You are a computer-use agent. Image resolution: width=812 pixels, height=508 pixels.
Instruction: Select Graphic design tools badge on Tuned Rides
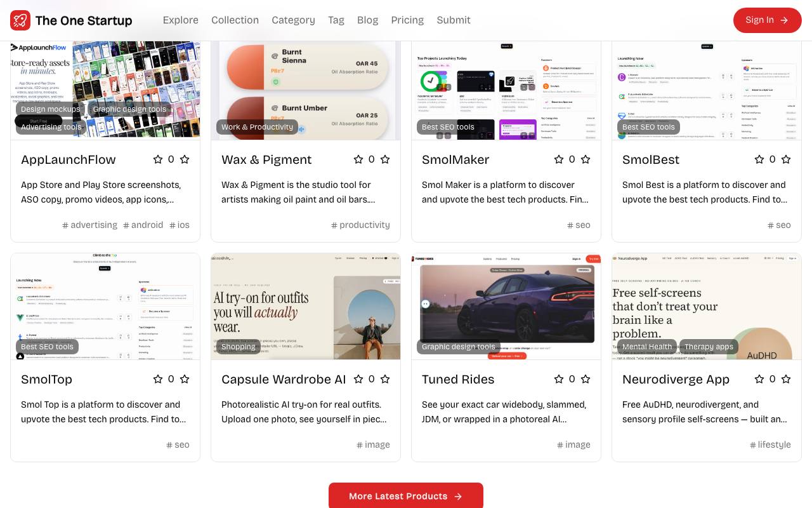point(458,347)
